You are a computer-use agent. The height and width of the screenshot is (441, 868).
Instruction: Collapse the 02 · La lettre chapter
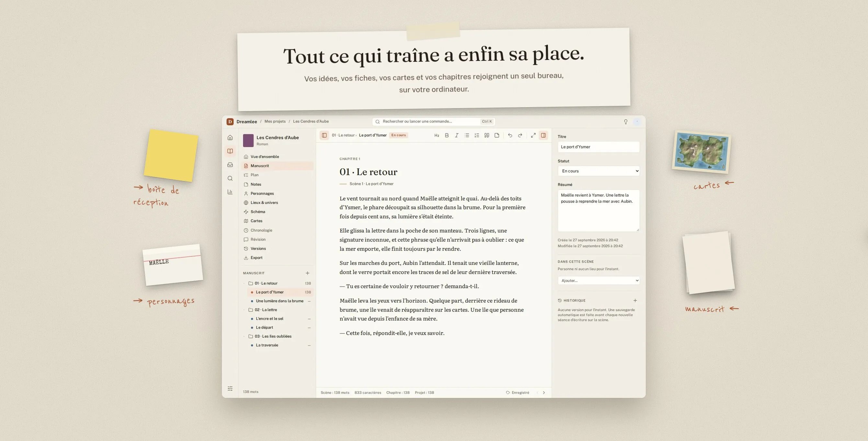tap(245, 310)
